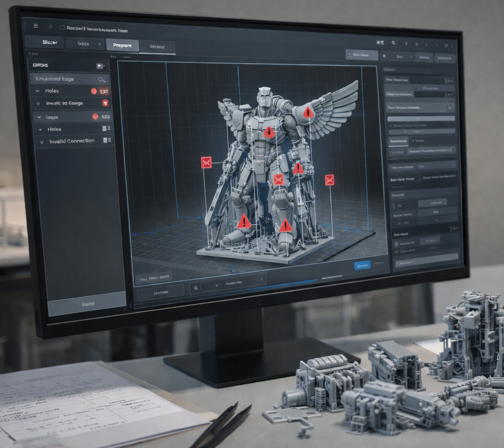
Task: Click the download arrow icon in title bar
Action: coord(50,26)
